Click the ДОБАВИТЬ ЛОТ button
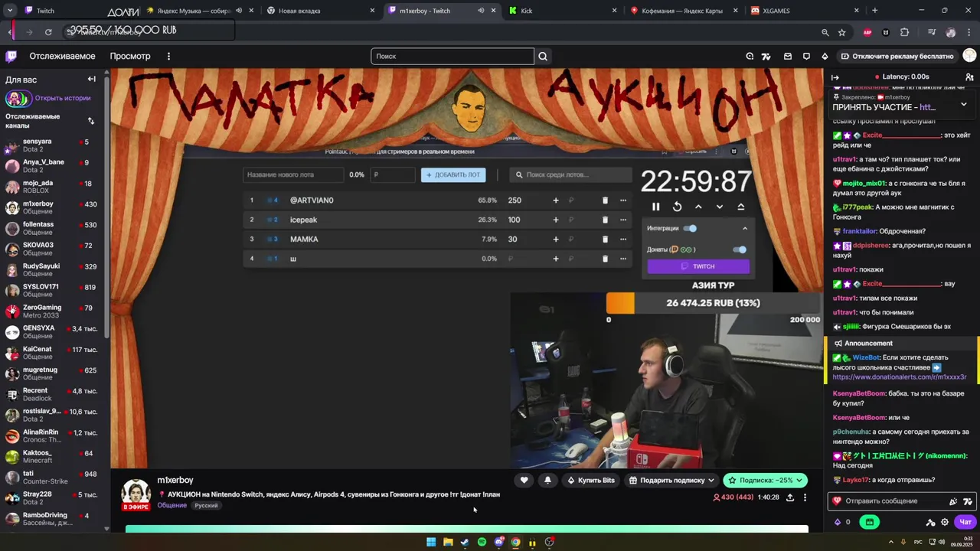 click(453, 174)
